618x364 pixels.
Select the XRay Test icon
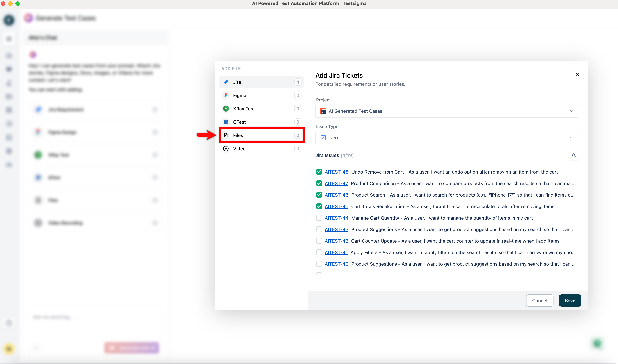226,109
